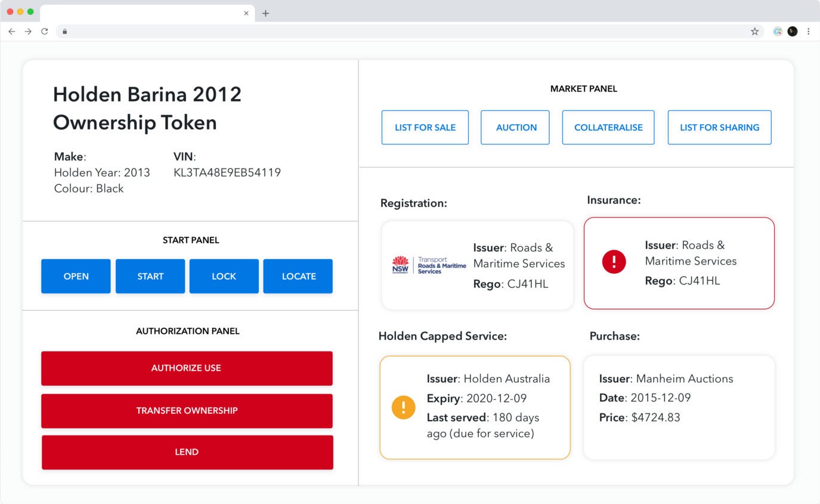Click the LOCATE button

(298, 276)
